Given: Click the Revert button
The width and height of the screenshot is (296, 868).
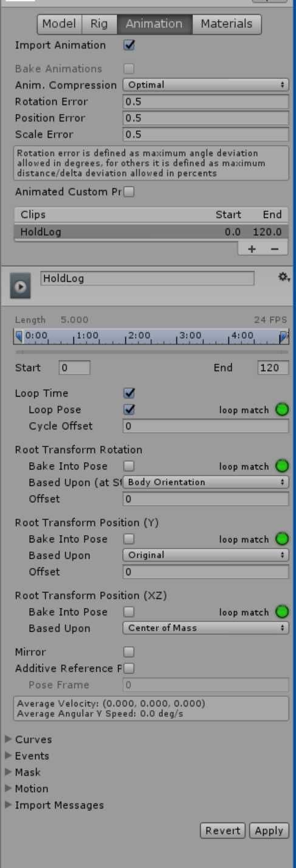Looking at the screenshot, I should coord(223,830).
